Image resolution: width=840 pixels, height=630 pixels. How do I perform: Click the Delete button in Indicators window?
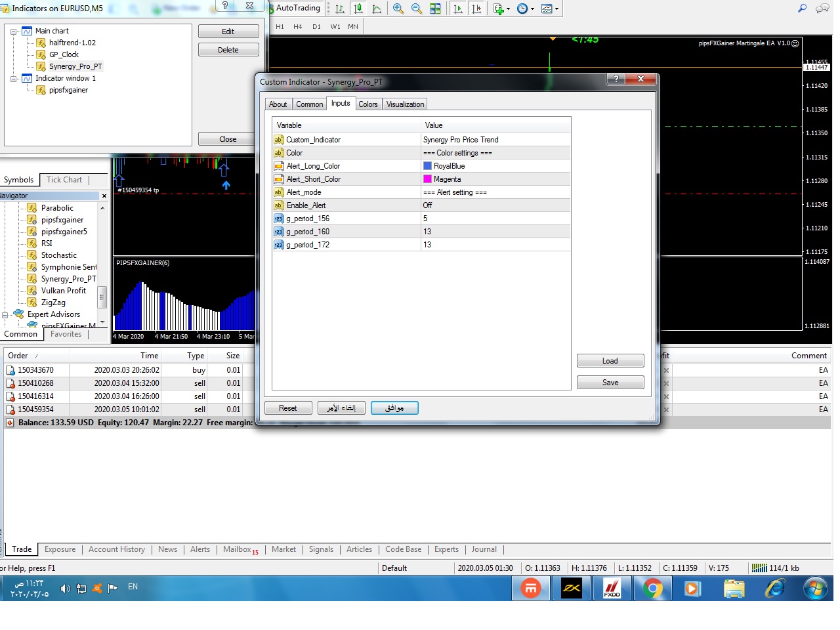click(x=228, y=50)
